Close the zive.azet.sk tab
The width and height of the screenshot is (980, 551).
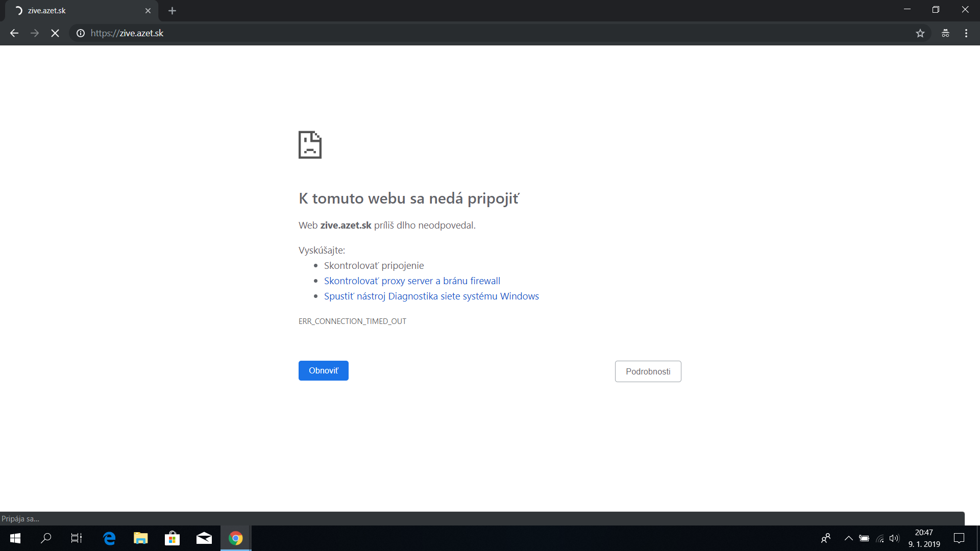coord(148,11)
